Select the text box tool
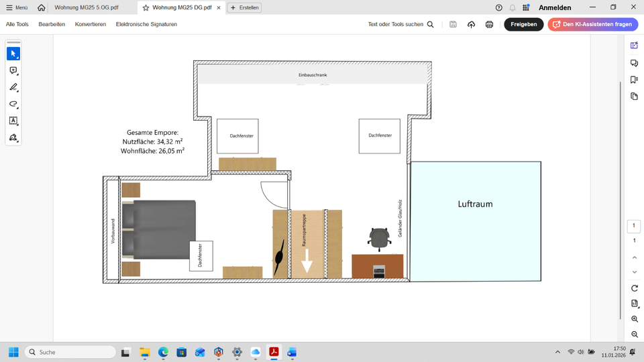 (13, 121)
